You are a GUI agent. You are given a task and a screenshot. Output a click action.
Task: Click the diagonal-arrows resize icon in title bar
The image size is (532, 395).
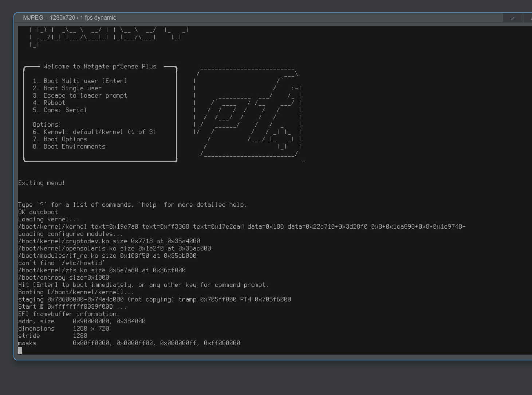coord(513,18)
